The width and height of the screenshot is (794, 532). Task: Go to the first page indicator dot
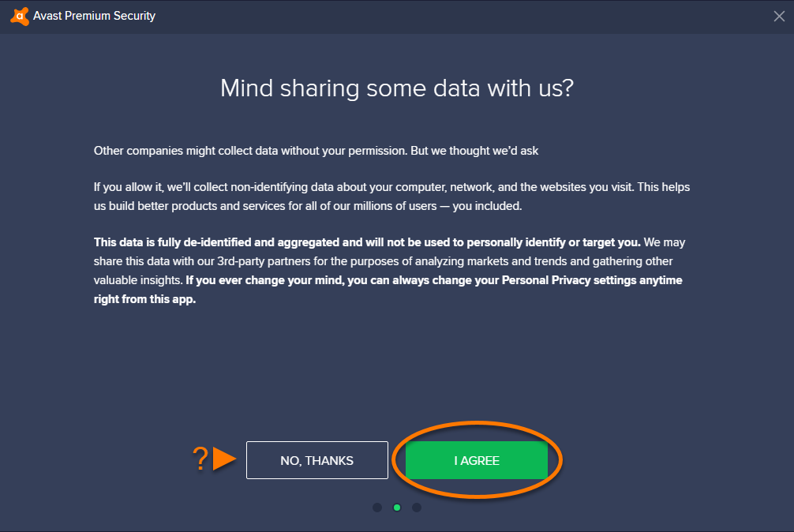(x=377, y=508)
